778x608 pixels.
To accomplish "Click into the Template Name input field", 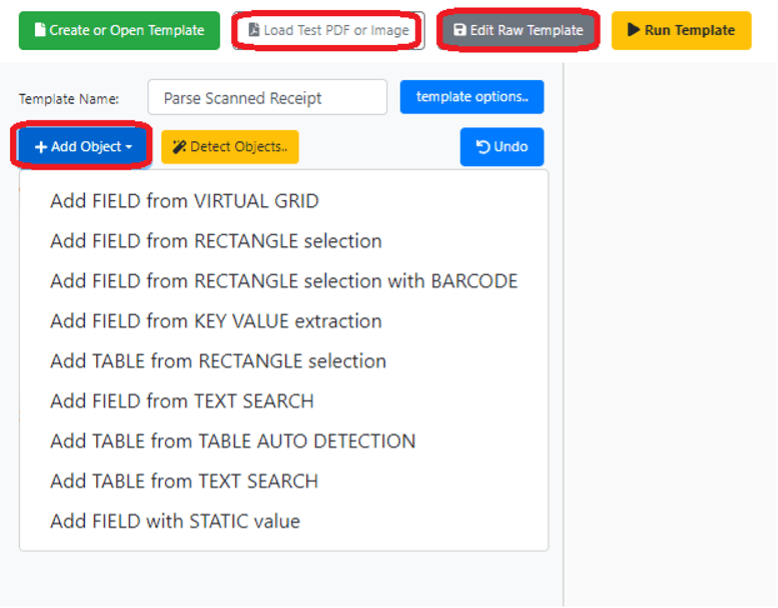I will (x=267, y=98).
